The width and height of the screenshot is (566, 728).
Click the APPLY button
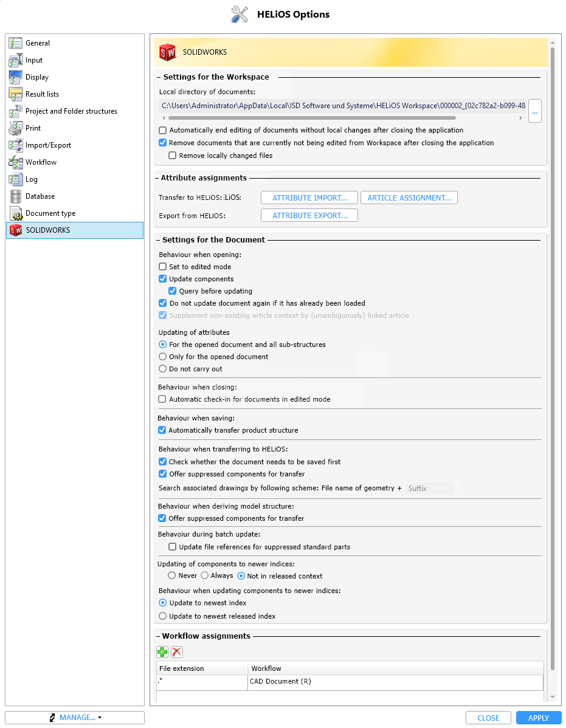(539, 718)
